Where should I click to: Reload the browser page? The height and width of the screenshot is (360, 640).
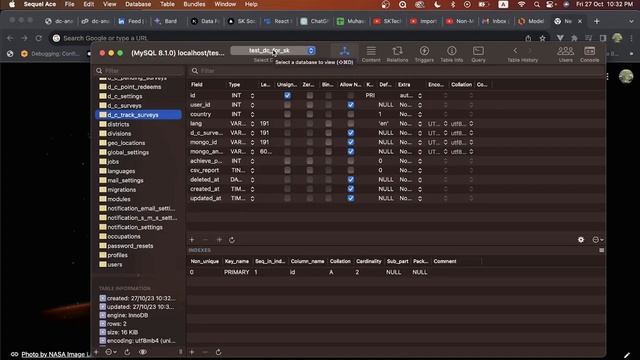coord(38,38)
